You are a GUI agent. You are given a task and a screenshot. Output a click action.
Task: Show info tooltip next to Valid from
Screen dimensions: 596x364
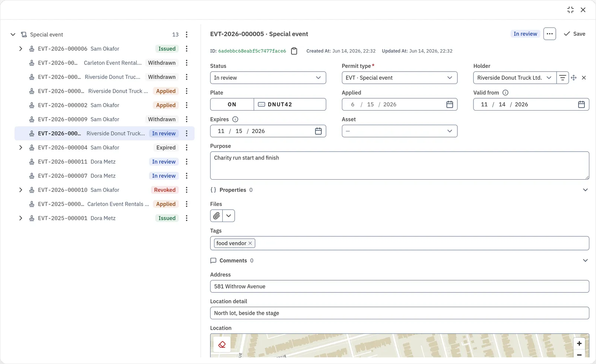coord(505,93)
